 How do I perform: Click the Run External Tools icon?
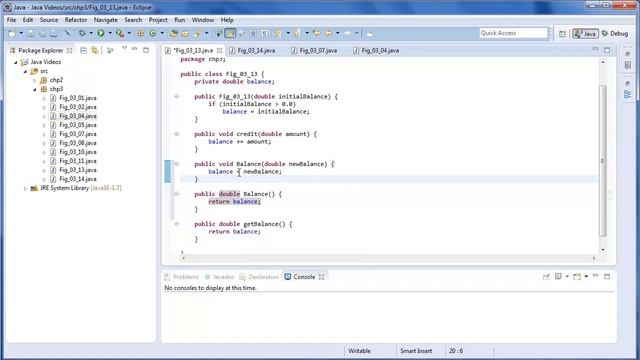[120, 33]
